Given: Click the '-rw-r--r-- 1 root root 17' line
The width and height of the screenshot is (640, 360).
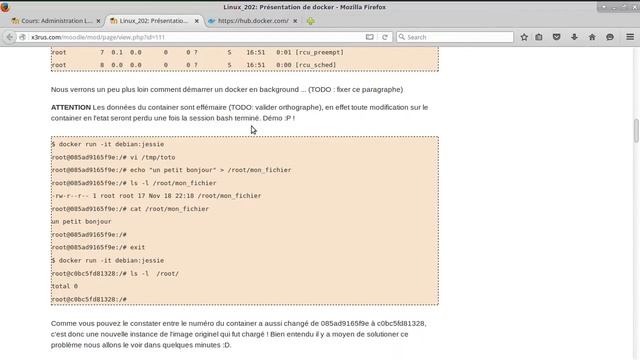Looking at the screenshot, I should click(x=156, y=196).
